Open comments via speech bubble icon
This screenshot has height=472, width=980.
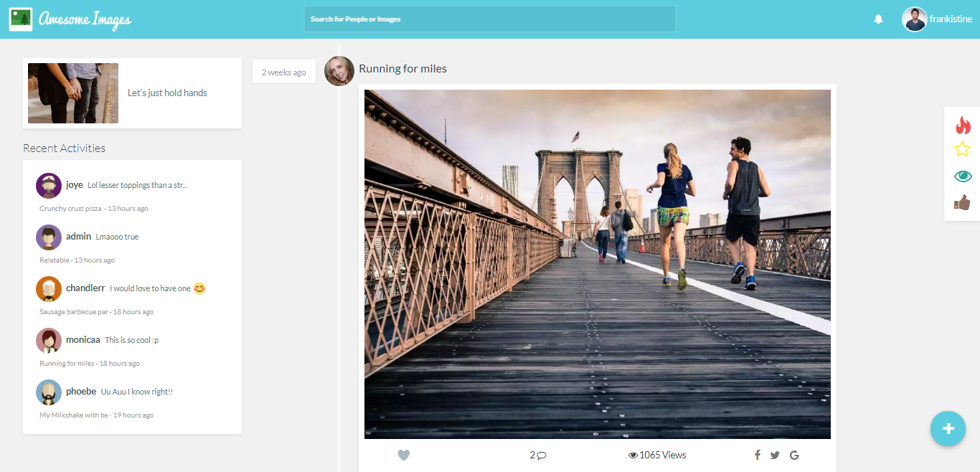click(x=541, y=455)
